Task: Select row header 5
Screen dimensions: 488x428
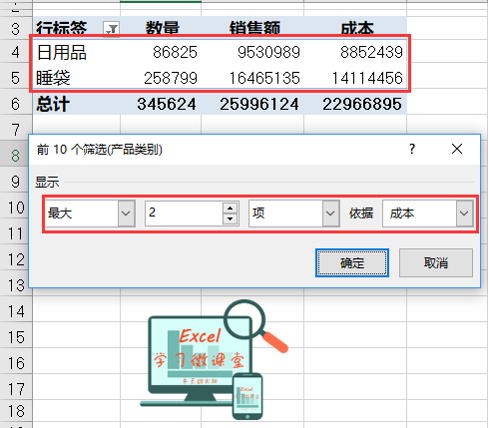Action: [16, 78]
